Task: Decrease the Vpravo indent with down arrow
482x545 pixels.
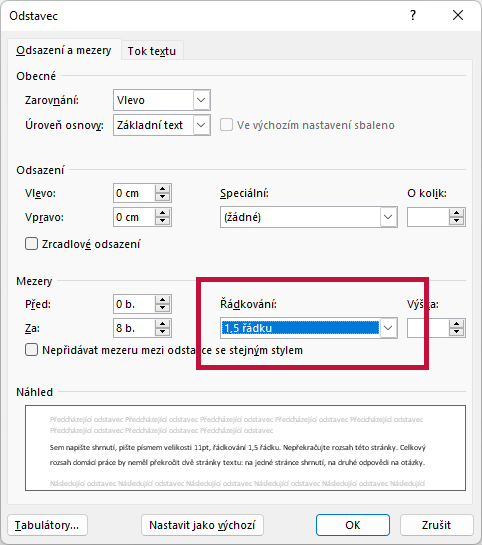Action: 162,221
